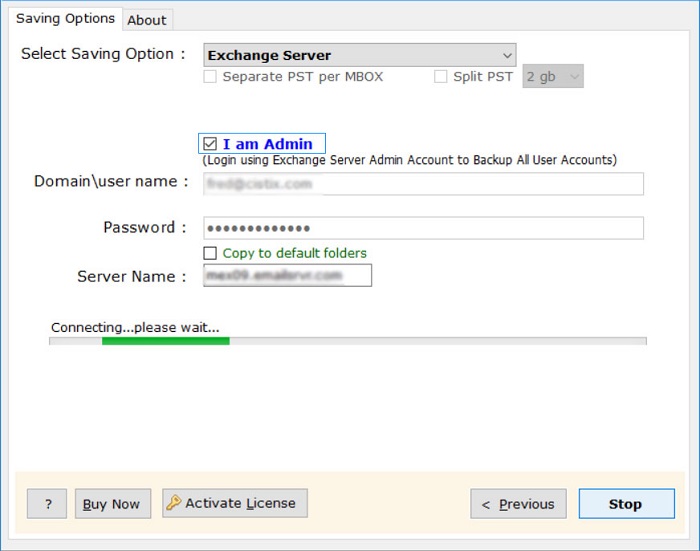Click the 'Select Saving Option :' label

103,54
